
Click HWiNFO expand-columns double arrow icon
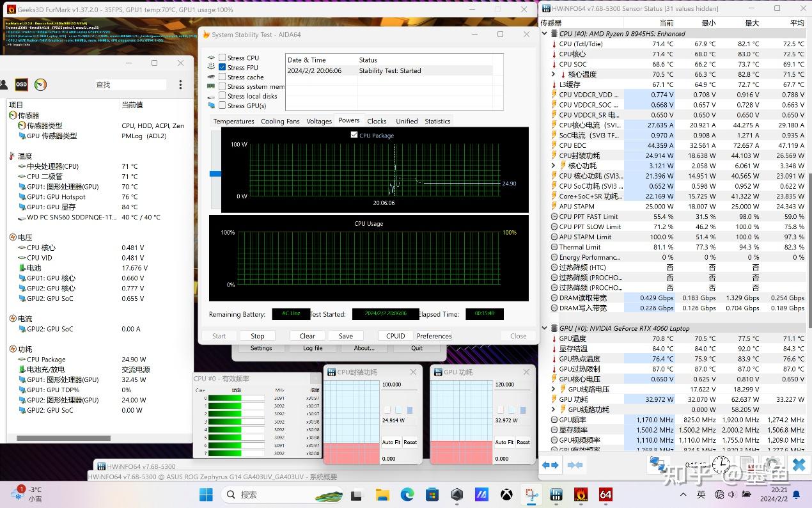pos(550,465)
